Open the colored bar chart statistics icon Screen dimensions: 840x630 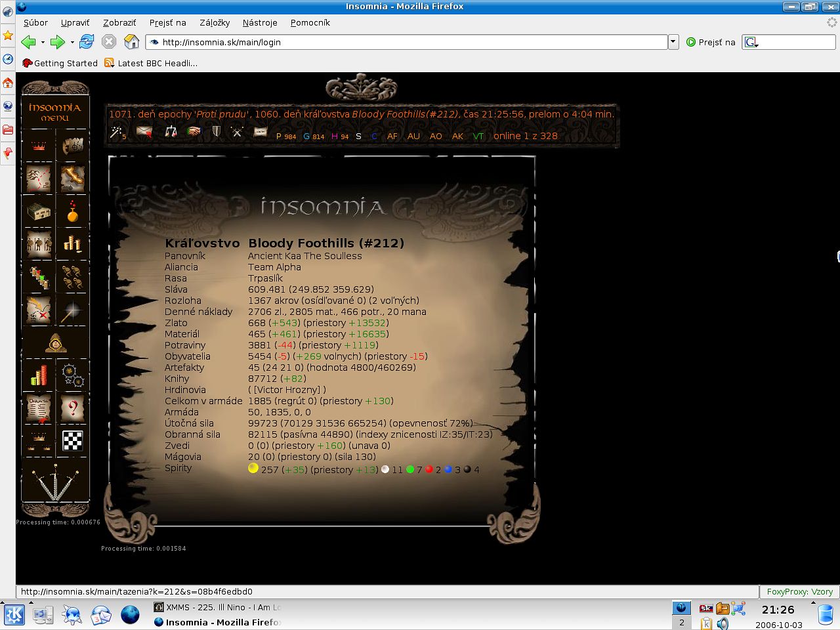[x=39, y=375]
